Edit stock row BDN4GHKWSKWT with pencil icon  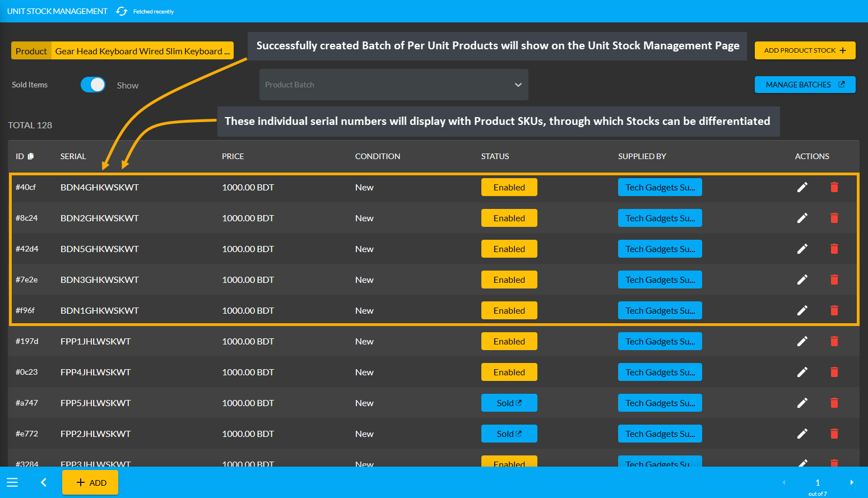coord(802,187)
